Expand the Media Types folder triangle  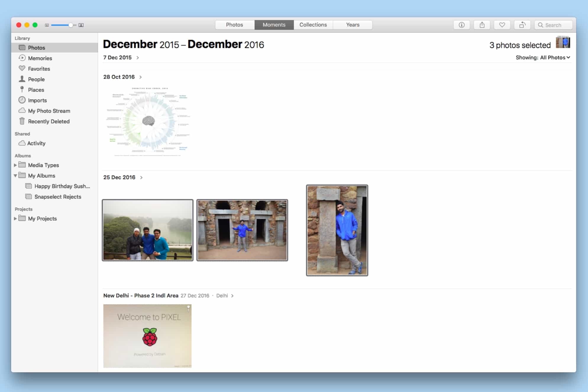click(x=15, y=165)
